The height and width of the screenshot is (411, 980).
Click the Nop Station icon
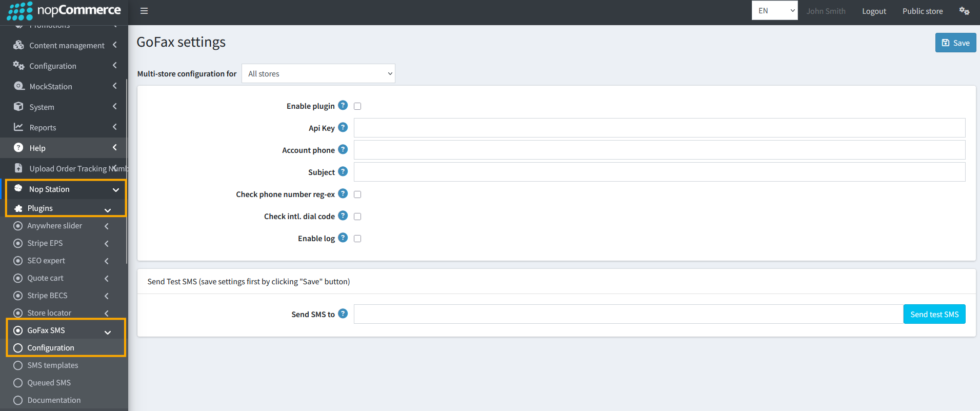coord(18,188)
